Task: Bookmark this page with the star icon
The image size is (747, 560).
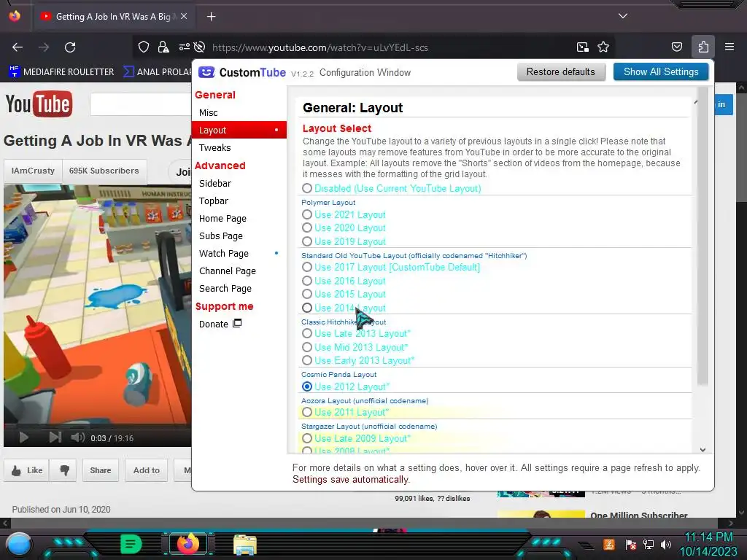Action: [x=603, y=47]
